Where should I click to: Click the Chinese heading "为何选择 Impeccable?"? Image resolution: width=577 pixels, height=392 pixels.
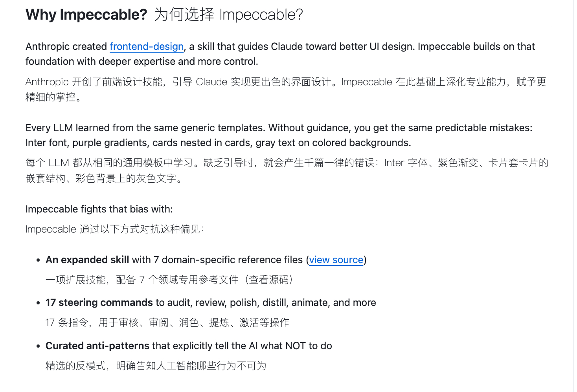[x=228, y=15]
